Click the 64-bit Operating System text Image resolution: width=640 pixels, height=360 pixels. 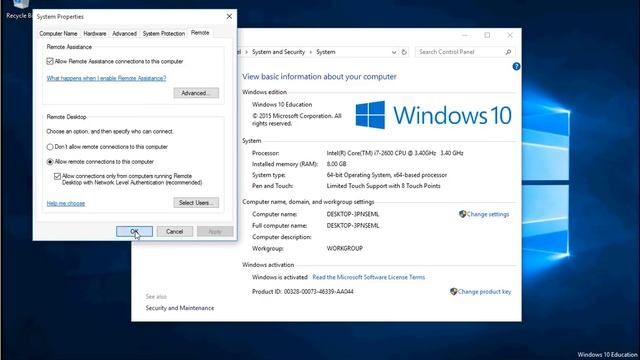click(x=387, y=175)
